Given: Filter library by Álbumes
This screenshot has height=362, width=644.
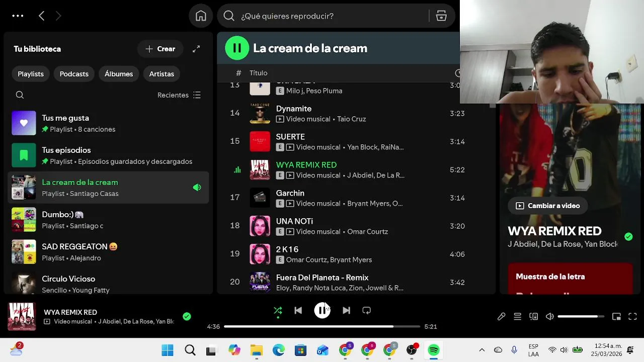Looking at the screenshot, I should (x=119, y=74).
